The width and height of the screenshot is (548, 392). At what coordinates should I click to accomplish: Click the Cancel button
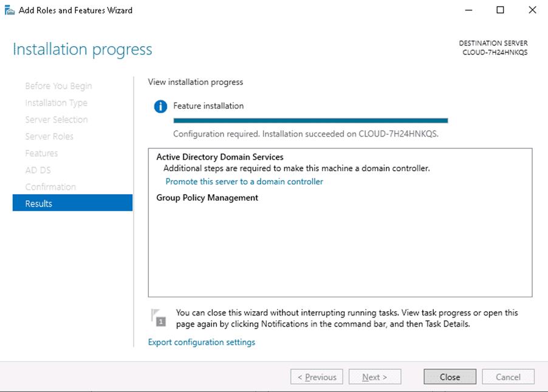[x=508, y=377]
